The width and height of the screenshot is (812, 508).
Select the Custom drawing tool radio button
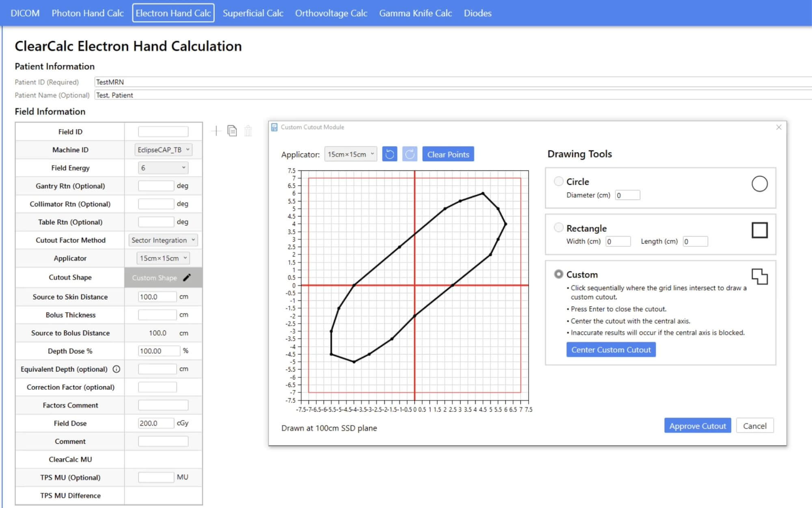559,275
